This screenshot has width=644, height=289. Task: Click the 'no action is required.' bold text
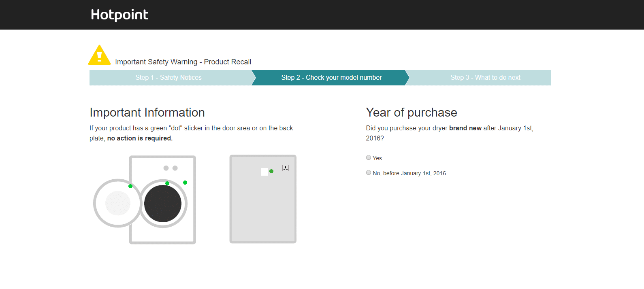140,138
